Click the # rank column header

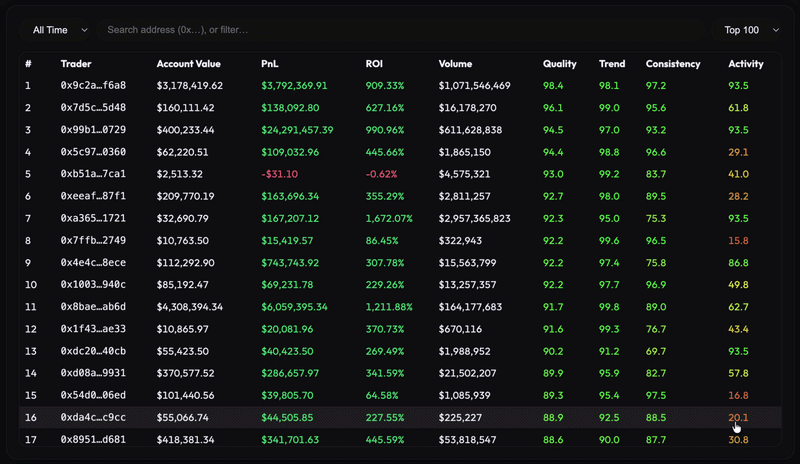pyautogui.click(x=28, y=64)
